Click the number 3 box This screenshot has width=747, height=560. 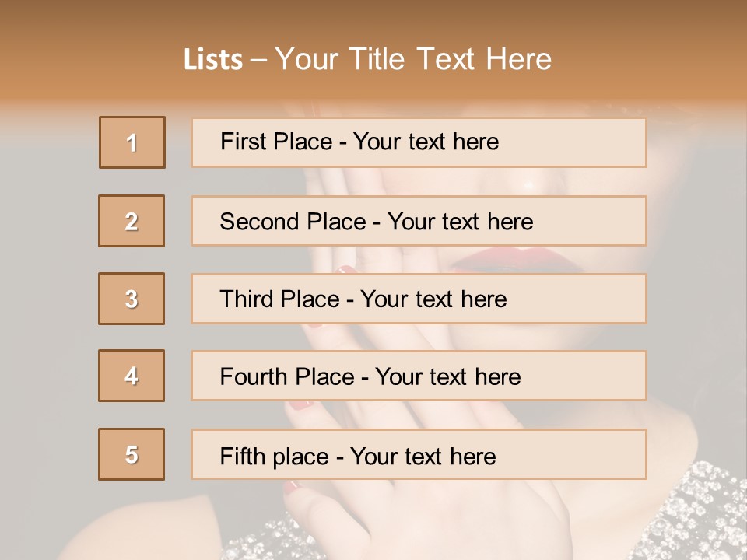coord(132,299)
